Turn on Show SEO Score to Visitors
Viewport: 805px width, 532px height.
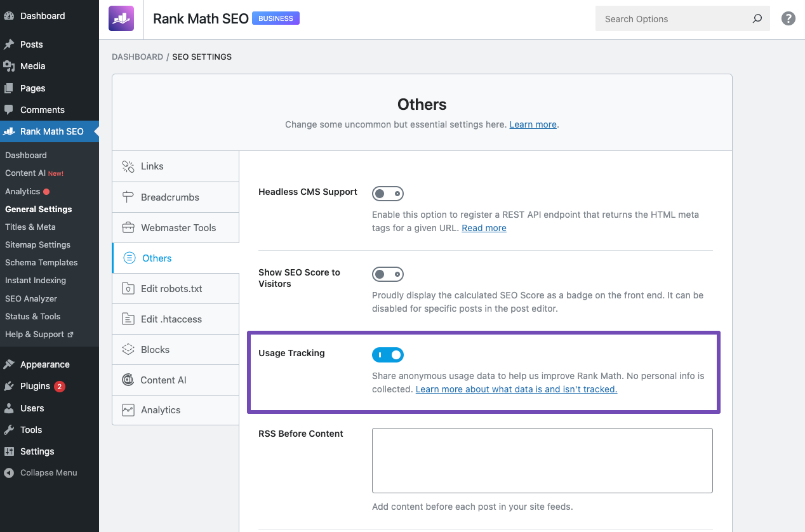click(x=388, y=274)
